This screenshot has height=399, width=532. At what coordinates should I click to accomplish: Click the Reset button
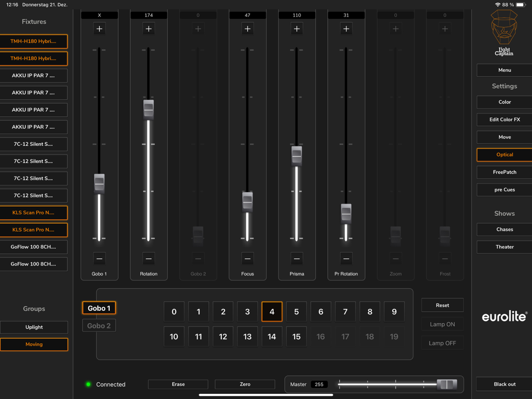coord(442,305)
